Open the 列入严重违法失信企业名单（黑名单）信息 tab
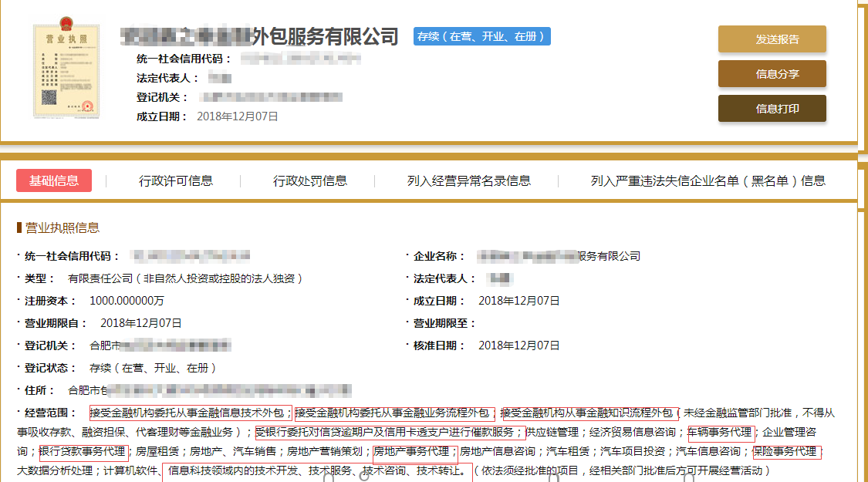Image resolution: width=868 pixels, height=482 pixels. pyautogui.click(x=708, y=181)
